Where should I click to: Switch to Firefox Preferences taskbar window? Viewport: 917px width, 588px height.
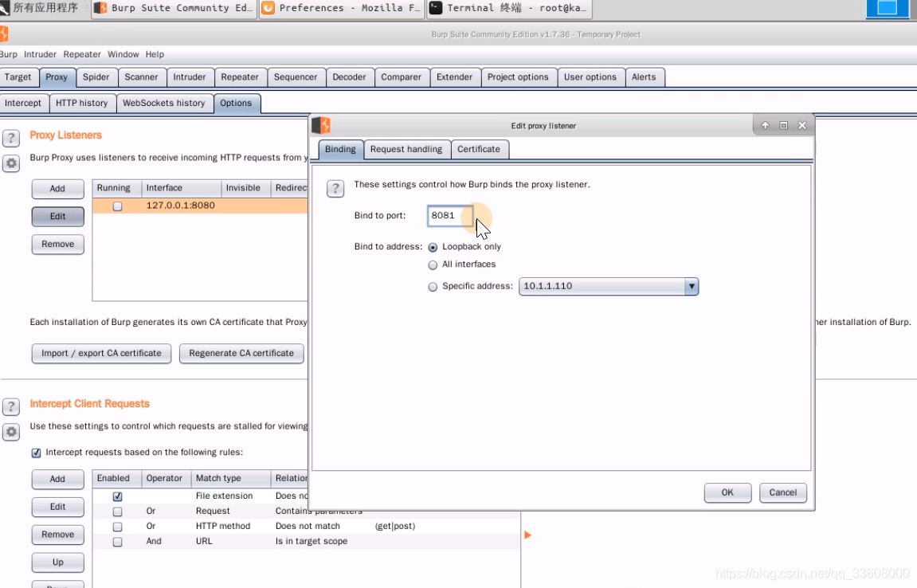[341, 8]
